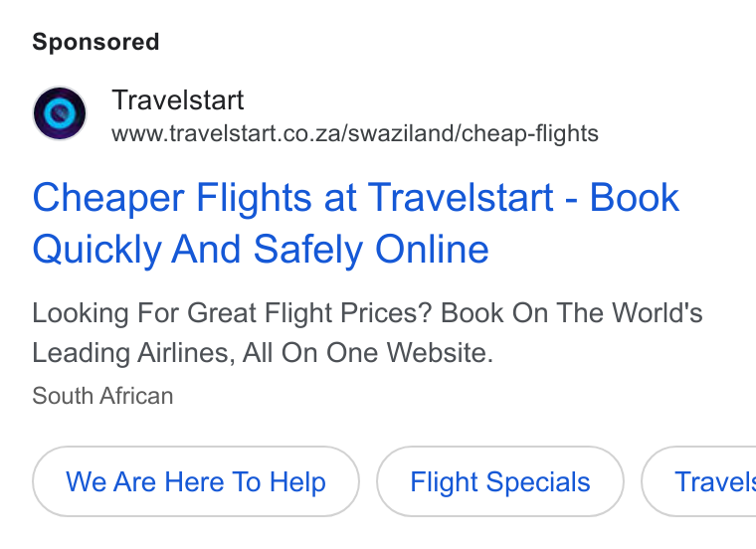The height and width of the screenshot is (549, 756).
Task: Click the word Specials inside the second chip
Action: (538, 482)
